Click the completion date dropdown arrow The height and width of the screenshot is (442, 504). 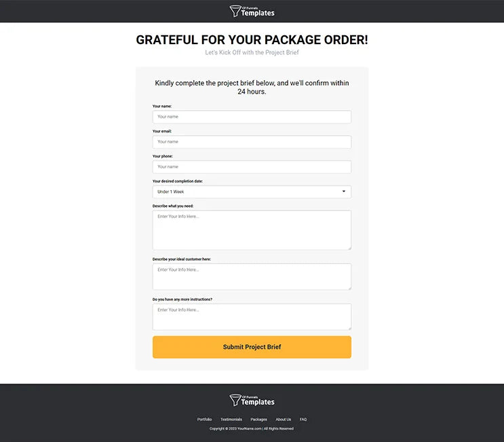(x=343, y=191)
